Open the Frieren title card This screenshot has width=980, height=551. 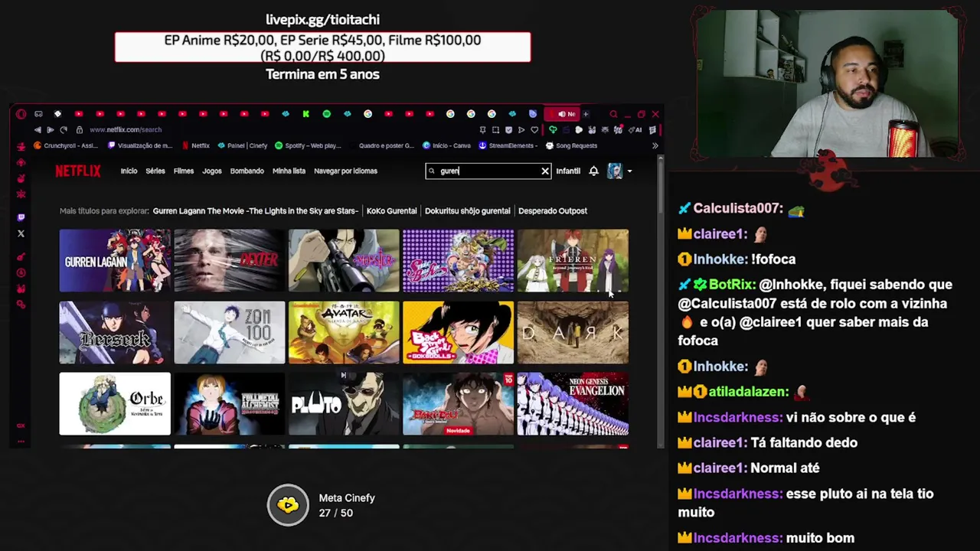coord(573,261)
